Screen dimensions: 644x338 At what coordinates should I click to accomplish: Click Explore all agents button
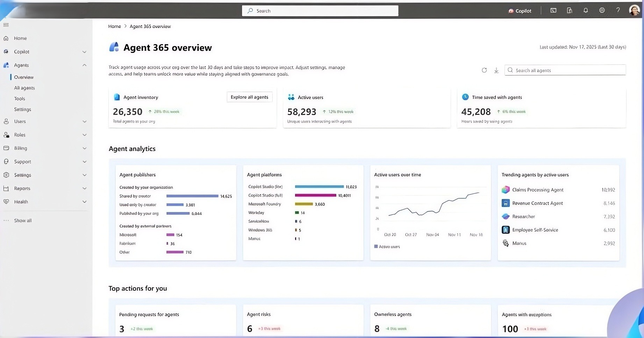tap(250, 97)
